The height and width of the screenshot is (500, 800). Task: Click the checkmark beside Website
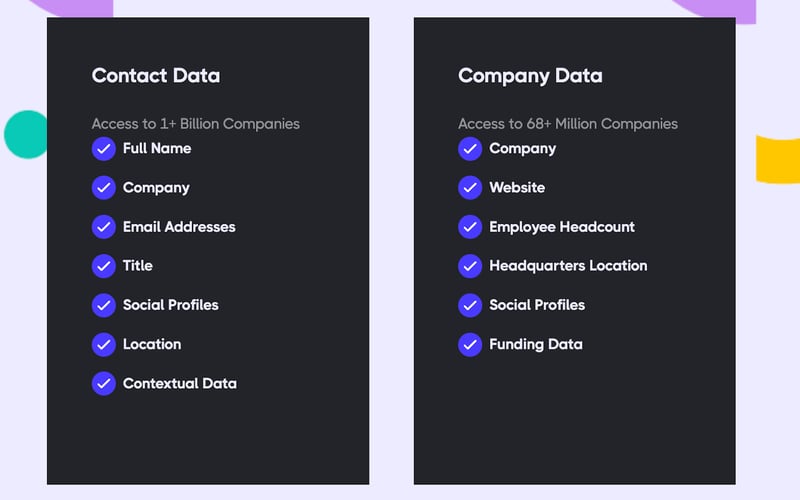coord(470,188)
